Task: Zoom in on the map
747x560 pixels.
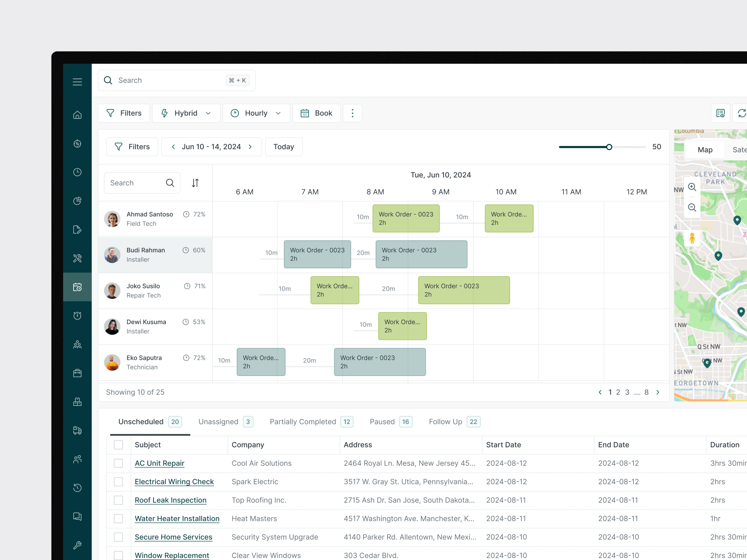Action: coord(692,187)
